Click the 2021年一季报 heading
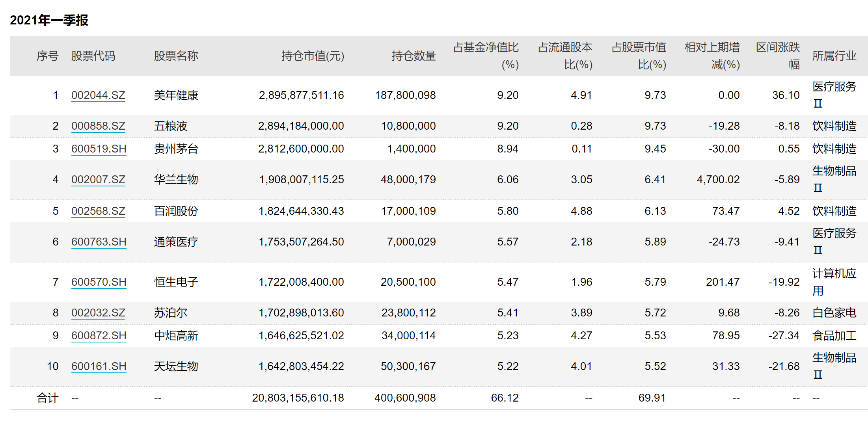Viewport: 868px width, 426px height. [x=49, y=20]
